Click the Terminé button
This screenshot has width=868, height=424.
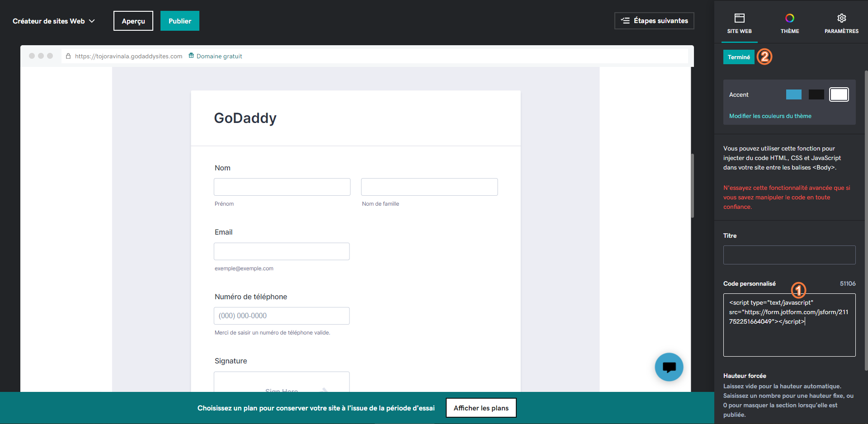click(x=739, y=57)
